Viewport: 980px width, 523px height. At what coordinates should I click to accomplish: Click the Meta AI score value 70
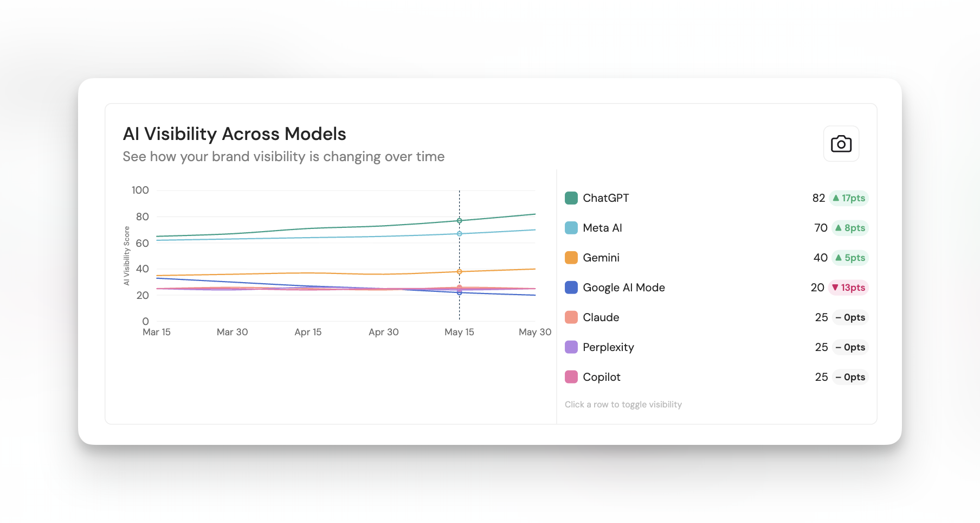tap(821, 228)
